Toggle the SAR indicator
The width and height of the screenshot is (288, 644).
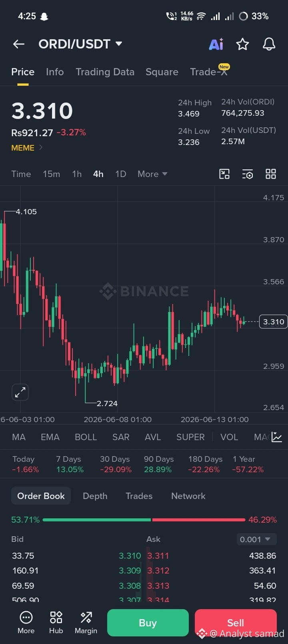tap(121, 437)
